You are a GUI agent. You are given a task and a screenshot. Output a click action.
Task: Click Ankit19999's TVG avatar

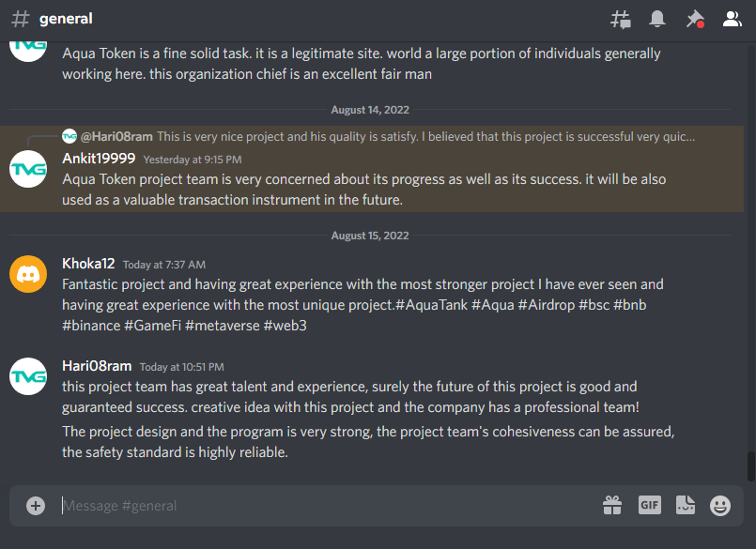pos(28,169)
